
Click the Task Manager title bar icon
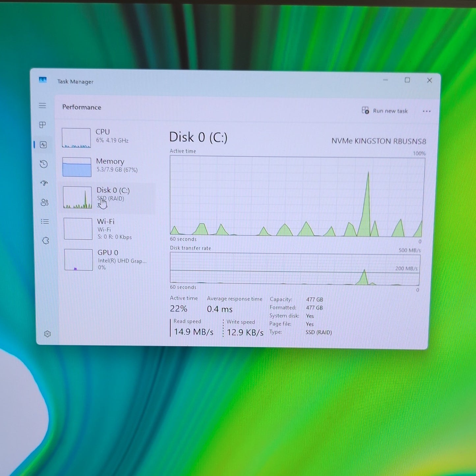click(x=43, y=80)
